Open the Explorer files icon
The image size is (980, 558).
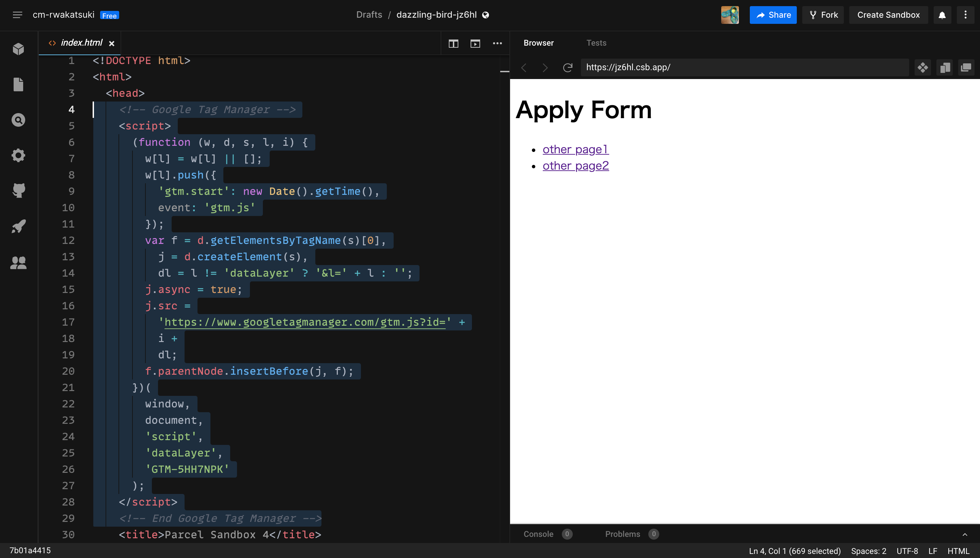pos(18,84)
